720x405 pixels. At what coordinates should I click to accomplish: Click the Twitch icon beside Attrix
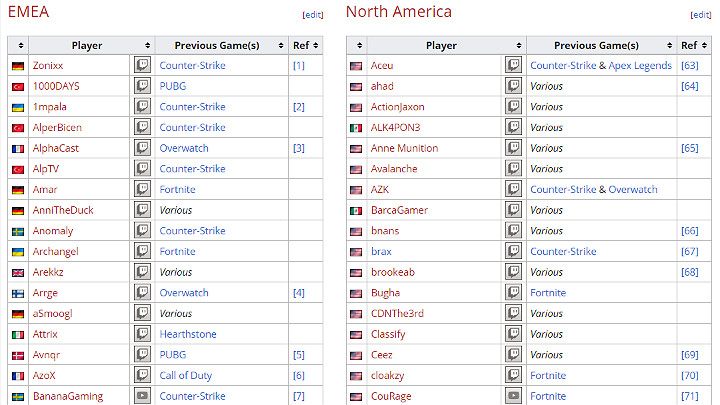[142, 334]
